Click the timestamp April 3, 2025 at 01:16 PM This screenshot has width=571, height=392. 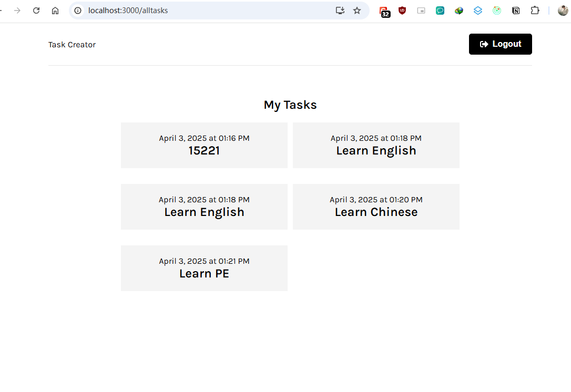[x=204, y=138]
